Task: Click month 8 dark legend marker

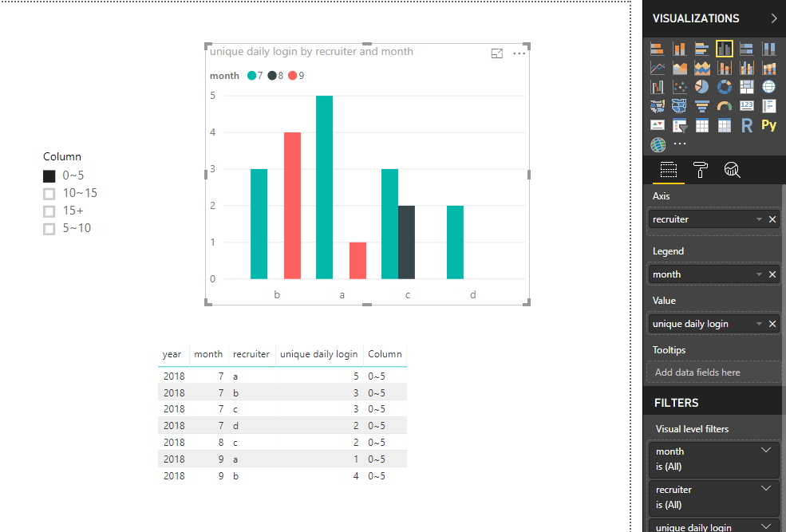Action: tap(272, 76)
